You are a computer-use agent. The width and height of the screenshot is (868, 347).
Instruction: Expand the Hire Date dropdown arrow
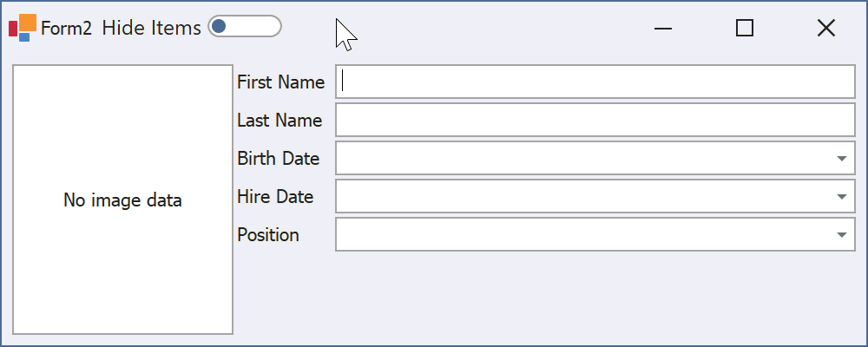[x=842, y=196]
